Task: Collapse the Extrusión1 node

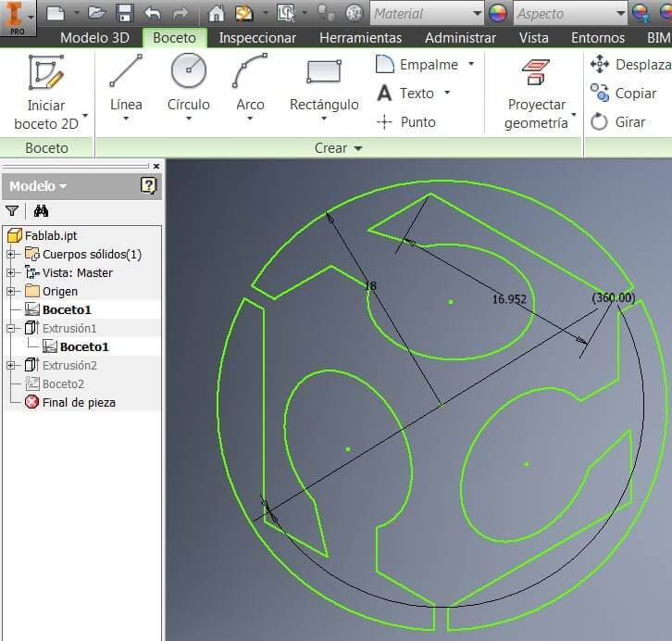Action: [11, 329]
